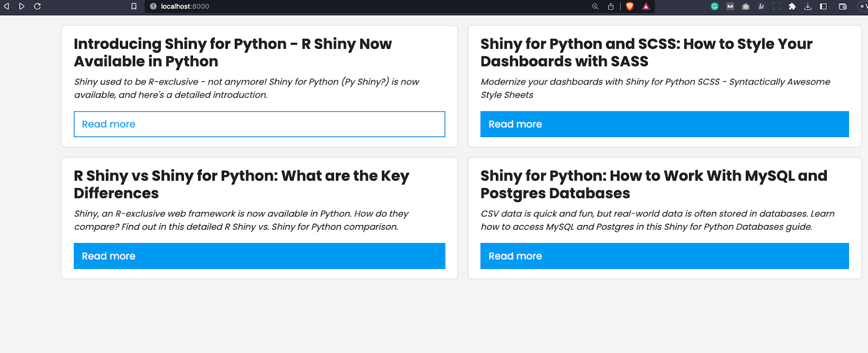
Task: Click the heading 'Shiny for Python and SCSS: How to Style Your Dashboards with SASS'
Action: [x=647, y=53]
